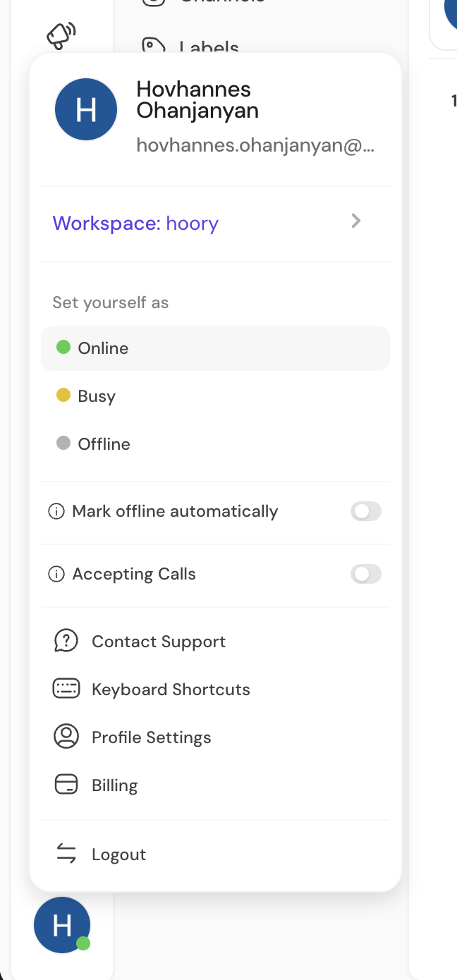Click the Contact Support question mark icon
Image resolution: width=457 pixels, height=980 pixels.
[x=66, y=641]
